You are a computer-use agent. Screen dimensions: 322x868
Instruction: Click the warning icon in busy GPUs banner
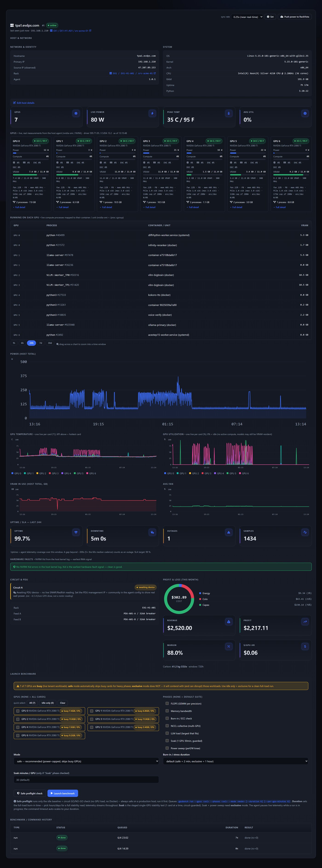point(18,686)
